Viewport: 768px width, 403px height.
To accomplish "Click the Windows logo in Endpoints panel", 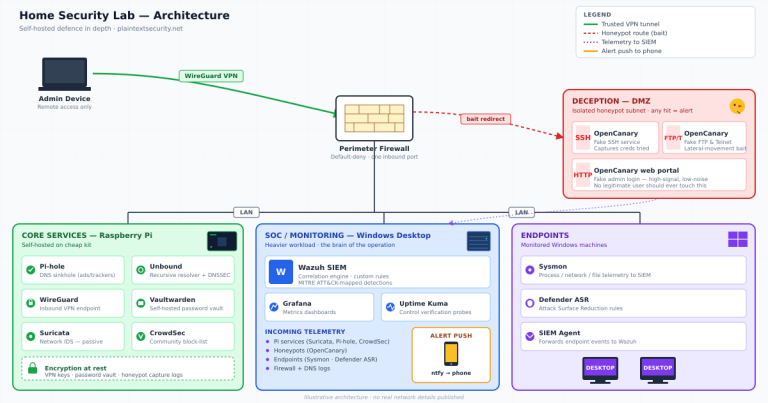I will [738, 239].
